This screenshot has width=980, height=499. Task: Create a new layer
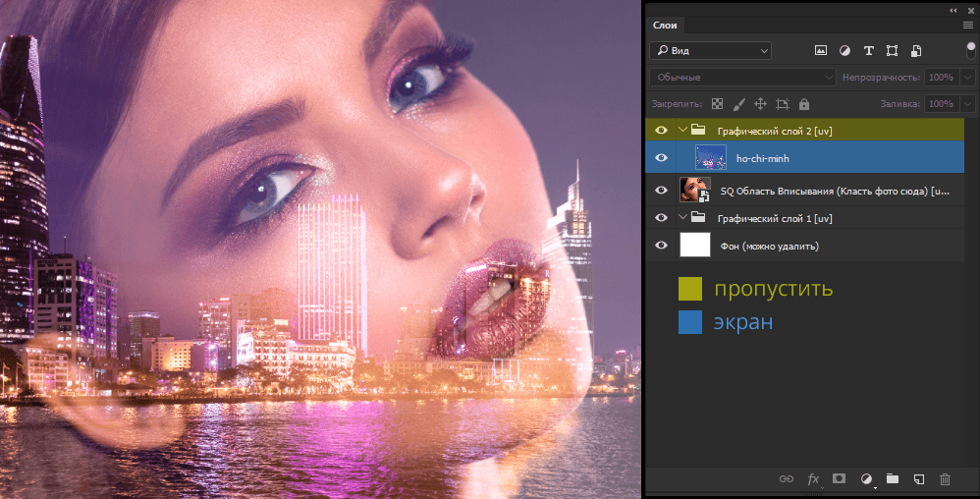click(918, 478)
